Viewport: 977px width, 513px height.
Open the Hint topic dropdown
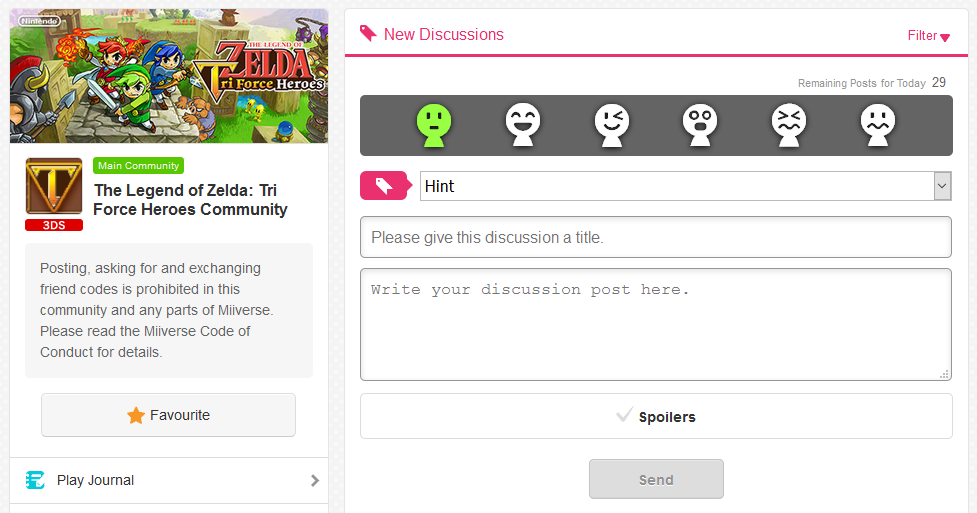click(x=685, y=186)
